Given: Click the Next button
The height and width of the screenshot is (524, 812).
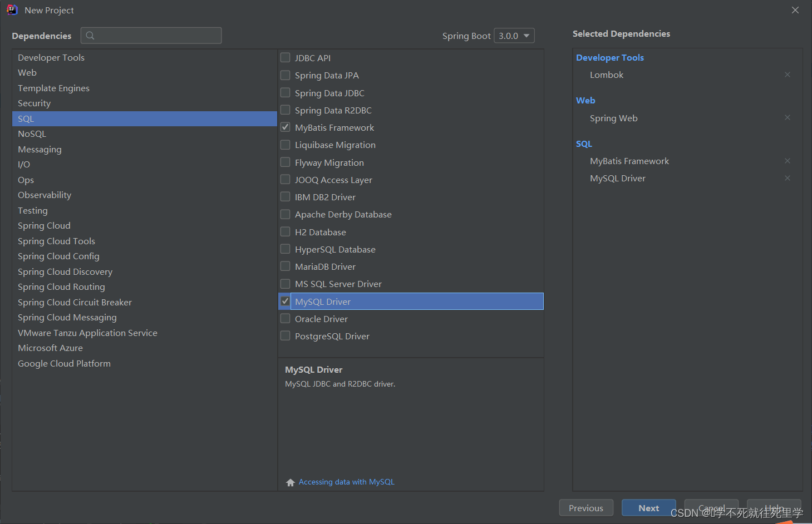Looking at the screenshot, I should coord(648,508).
